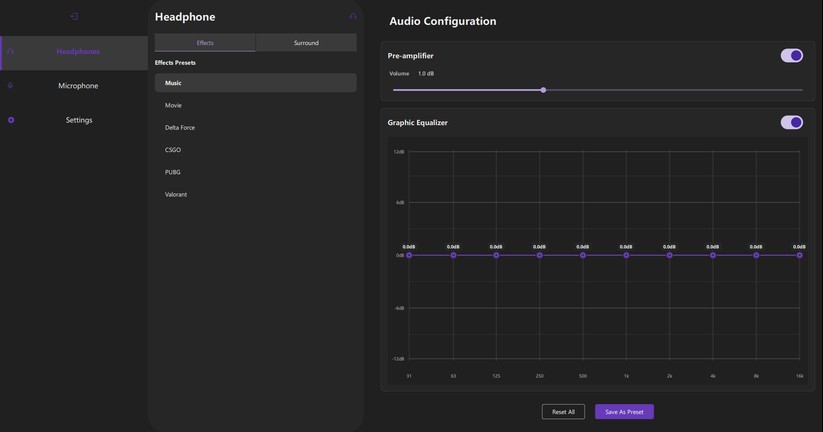Click the 12dB axis label
This screenshot has height=432, width=823.
(x=399, y=152)
